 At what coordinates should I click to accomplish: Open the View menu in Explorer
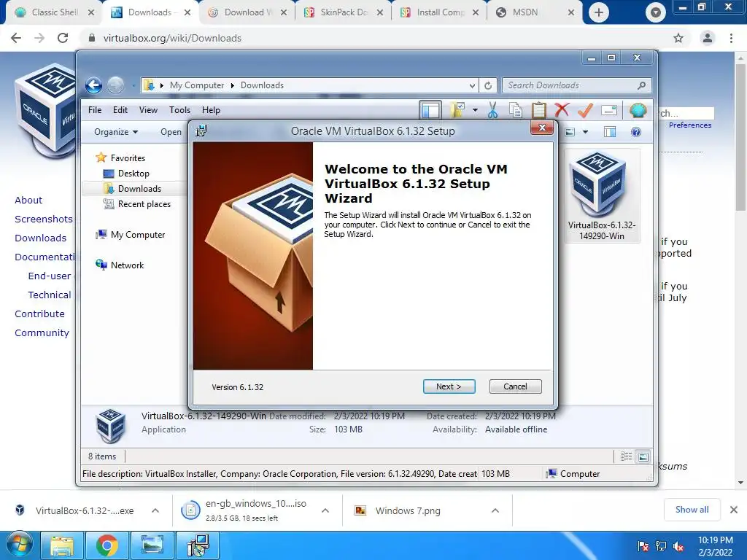coord(148,110)
